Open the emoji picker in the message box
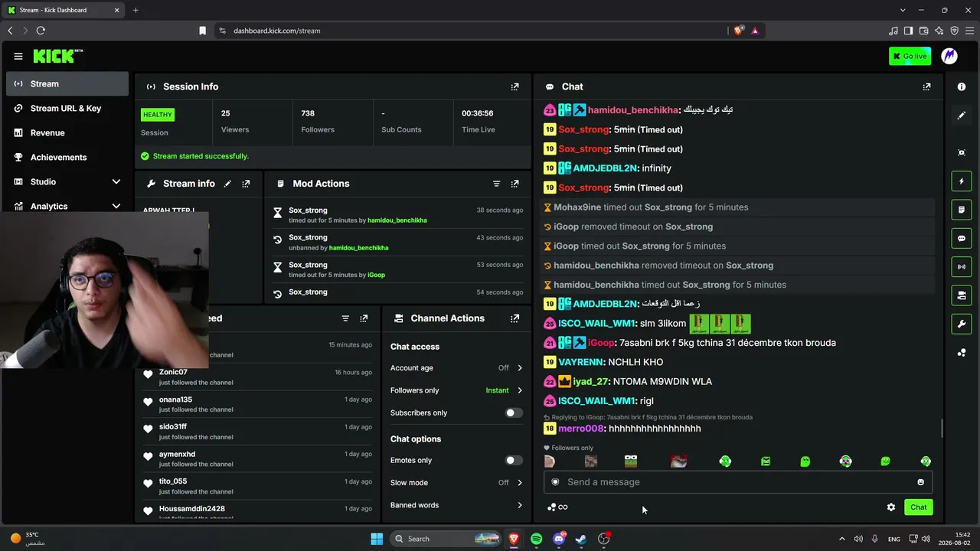 click(920, 482)
